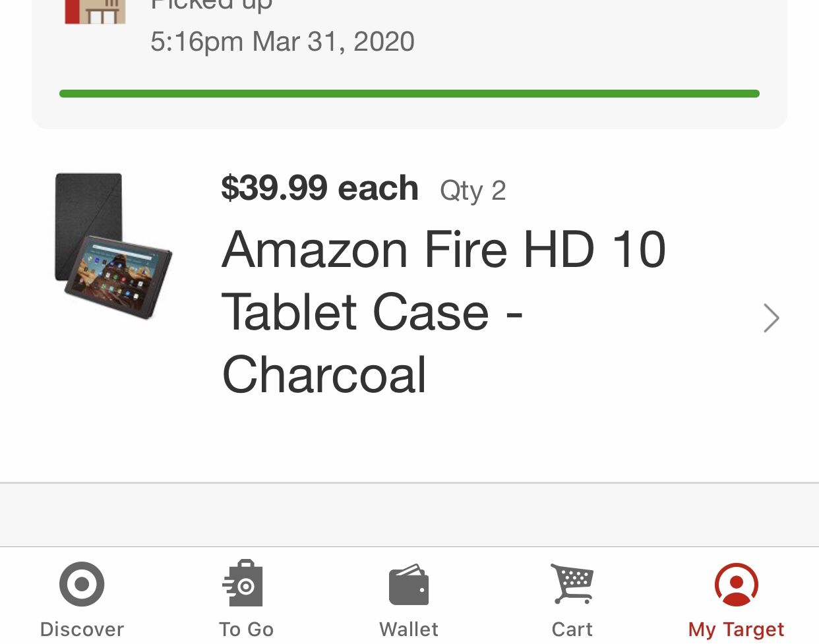Tap the word Charcoal in product name
This screenshot has height=644, width=819.
324,374
